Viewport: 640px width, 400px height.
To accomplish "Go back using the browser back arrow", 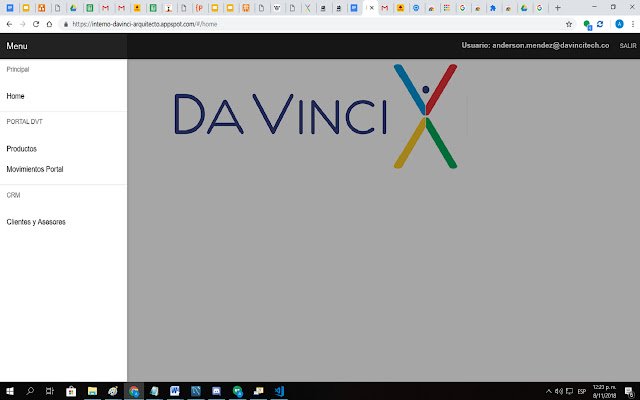I will [9, 24].
